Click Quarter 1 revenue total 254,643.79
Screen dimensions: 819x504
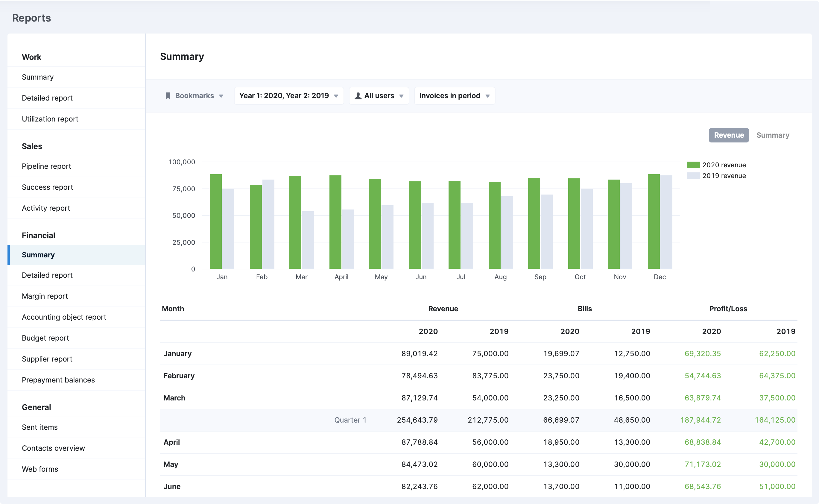pyautogui.click(x=417, y=420)
